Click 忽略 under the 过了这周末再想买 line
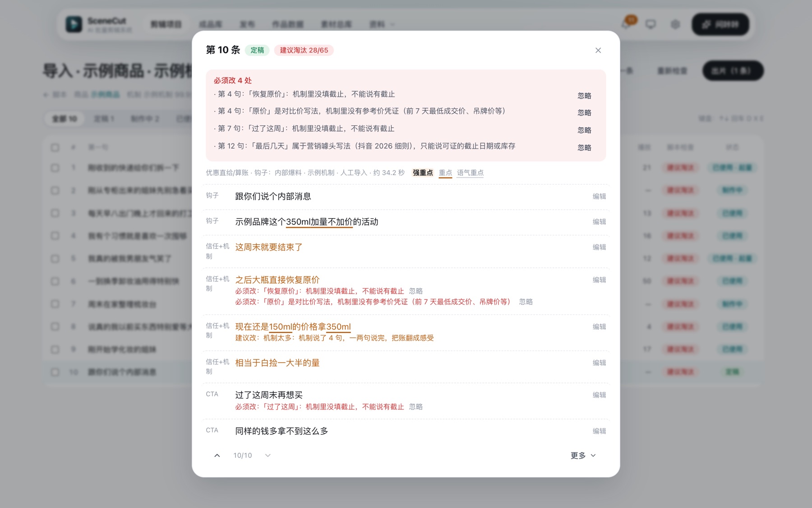The image size is (812, 508). click(416, 407)
